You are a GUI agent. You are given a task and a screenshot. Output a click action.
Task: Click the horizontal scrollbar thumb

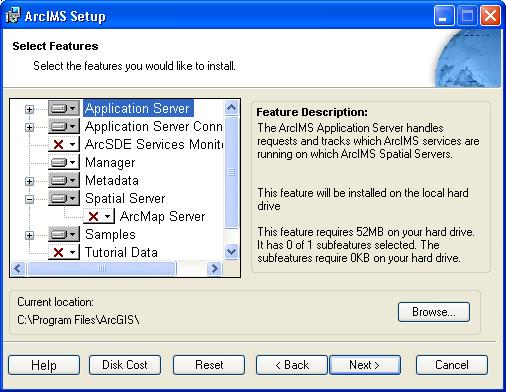pyautogui.click(x=102, y=268)
